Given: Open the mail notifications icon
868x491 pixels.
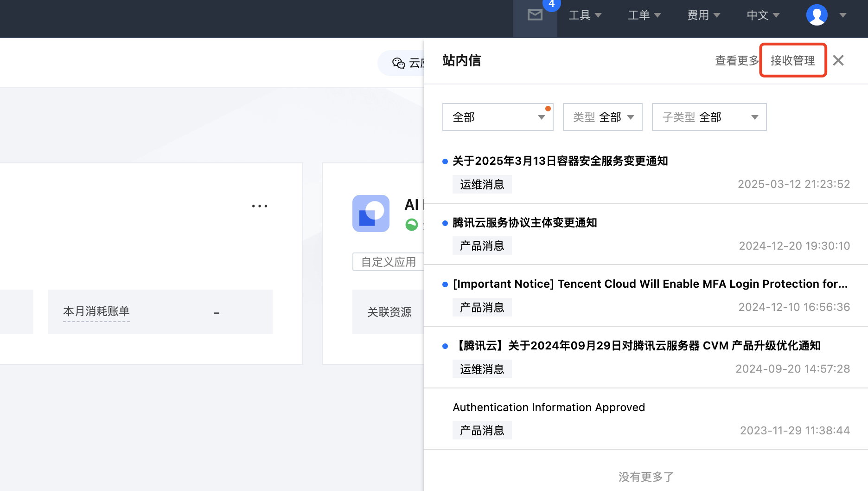Looking at the screenshot, I should click(x=535, y=15).
